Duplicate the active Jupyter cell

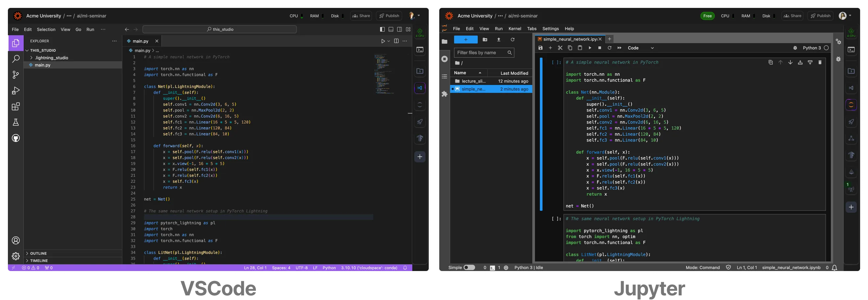point(771,63)
